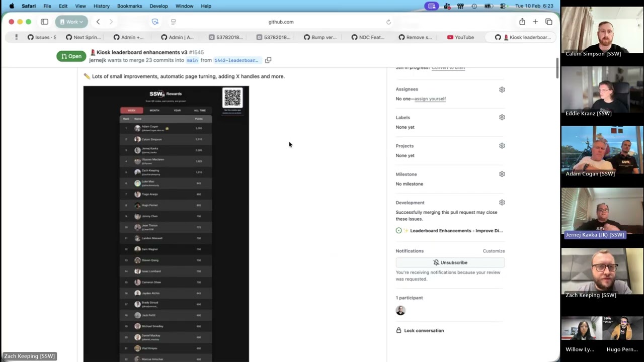Viewport: 644px width, 362px height.
Task: Click the privacy shield icon in toolbar
Action: pyautogui.click(x=155, y=22)
